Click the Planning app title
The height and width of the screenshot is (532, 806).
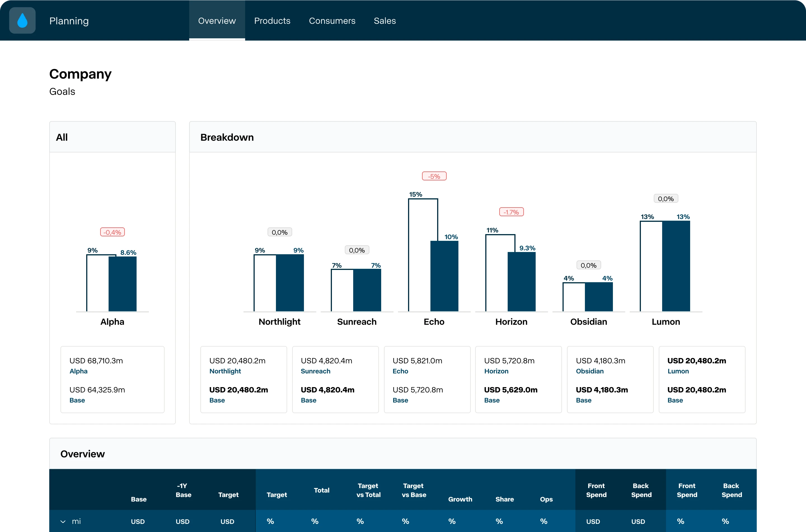pyautogui.click(x=69, y=21)
